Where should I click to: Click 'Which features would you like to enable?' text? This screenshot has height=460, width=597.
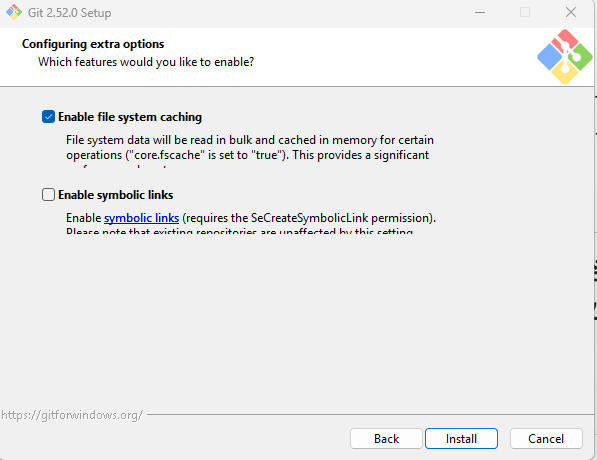click(146, 62)
